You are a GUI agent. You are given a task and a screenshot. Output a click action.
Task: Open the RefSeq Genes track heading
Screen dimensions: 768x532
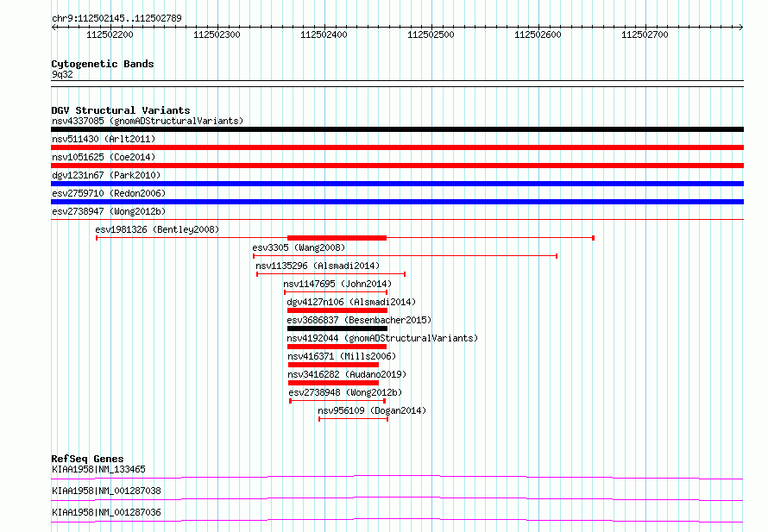pyautogui.click(x=88, y=459)
